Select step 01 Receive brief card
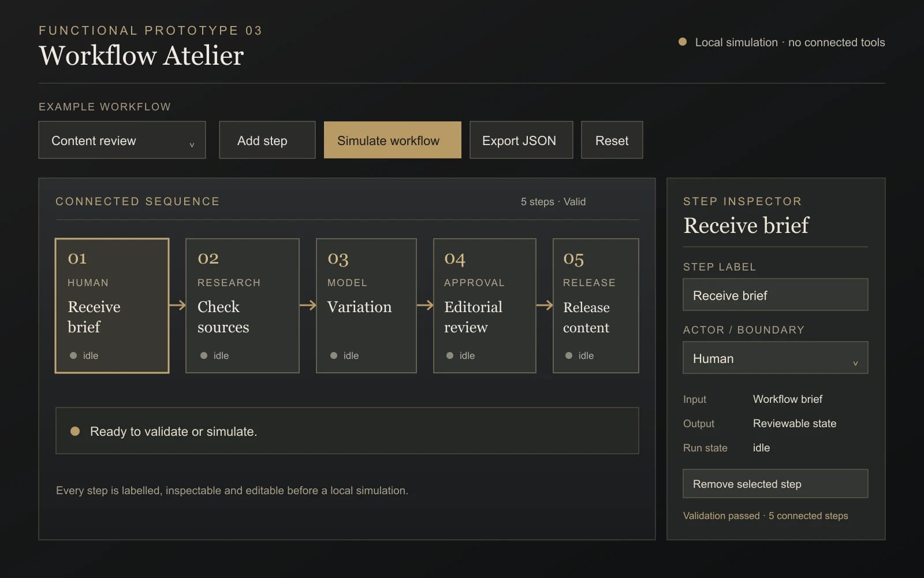 click(112, 306)
